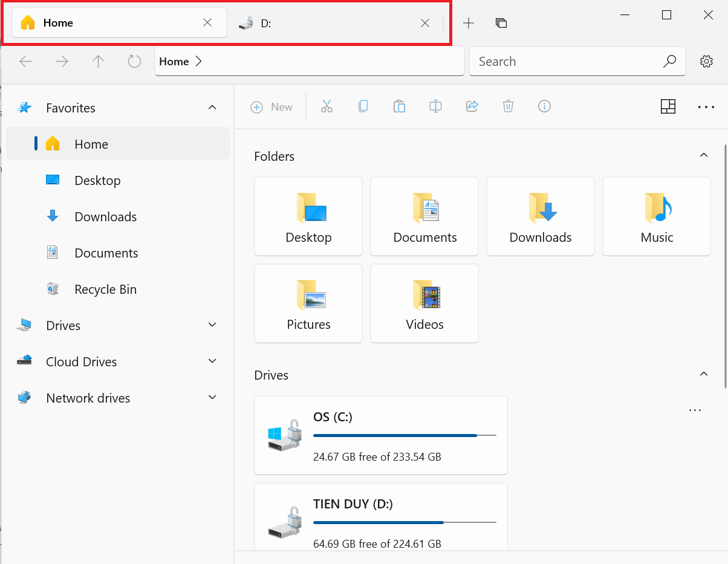This screenshot has height=564, width=728.
Task: Collapse the Folders section header
Action: pyautogui.click(x=703, y=155)
